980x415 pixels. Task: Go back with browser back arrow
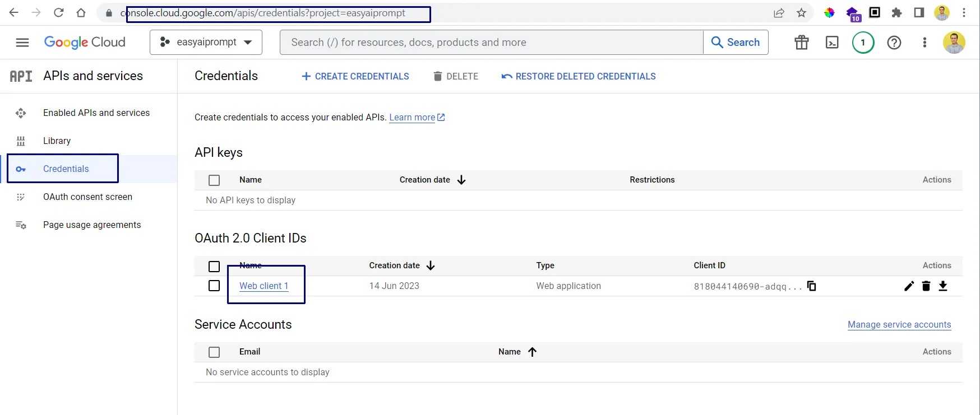coord(14,12)
